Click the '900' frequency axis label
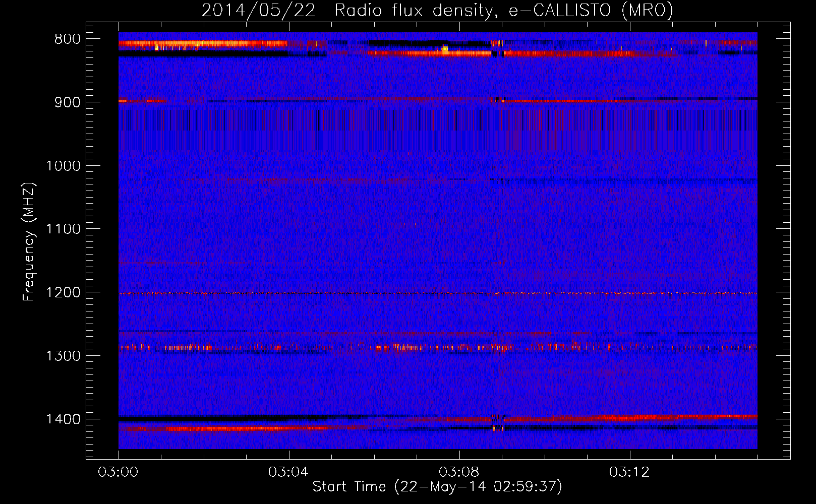Screen dimensions: 816x504 67,102
